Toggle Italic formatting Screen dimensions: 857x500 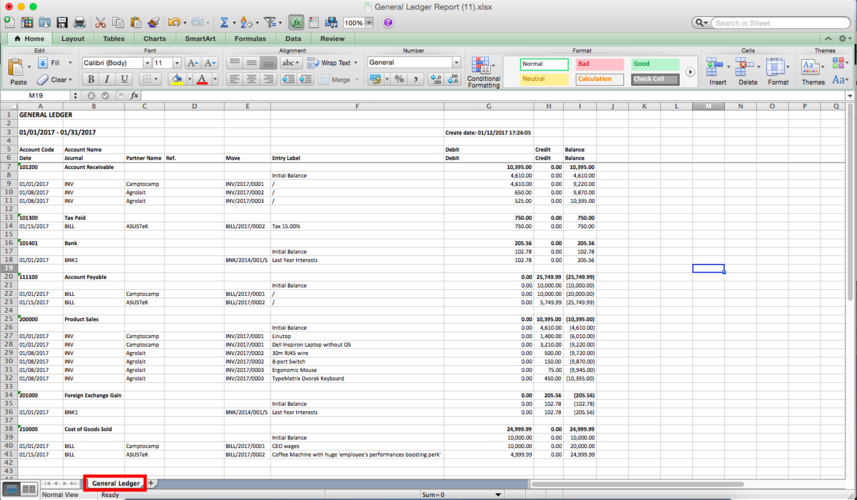pos(107,79)
